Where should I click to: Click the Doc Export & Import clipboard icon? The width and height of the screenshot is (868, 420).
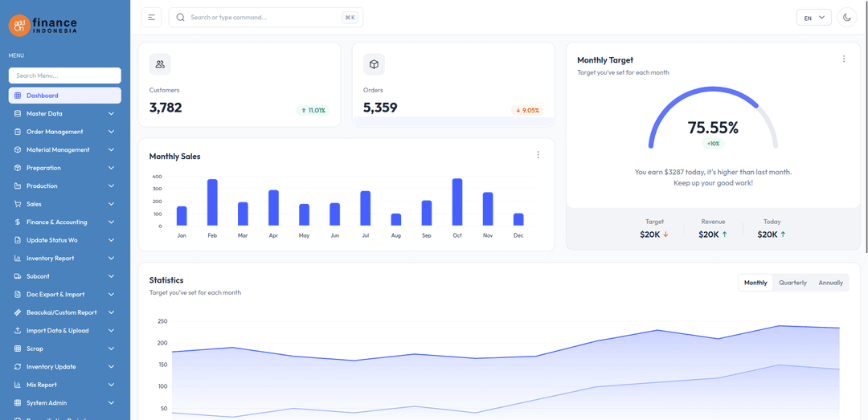pyautogui.click(x=17, y=295)
